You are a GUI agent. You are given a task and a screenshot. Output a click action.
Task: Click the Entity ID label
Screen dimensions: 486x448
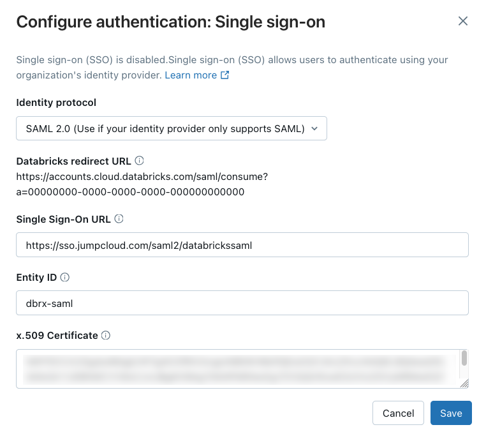(36, 277)
